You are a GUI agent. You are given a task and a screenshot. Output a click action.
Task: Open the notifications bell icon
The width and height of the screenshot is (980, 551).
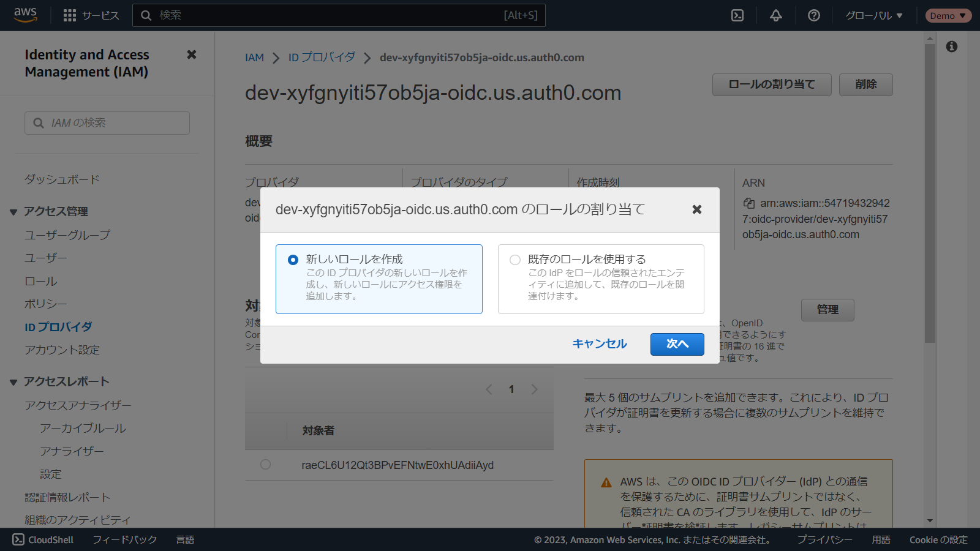775,15
